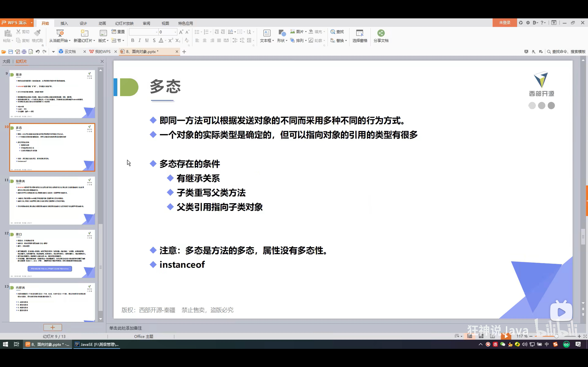588x367 pixels.
Task: Click the Undo arrow icon
Action: click(x=37, y=52)
